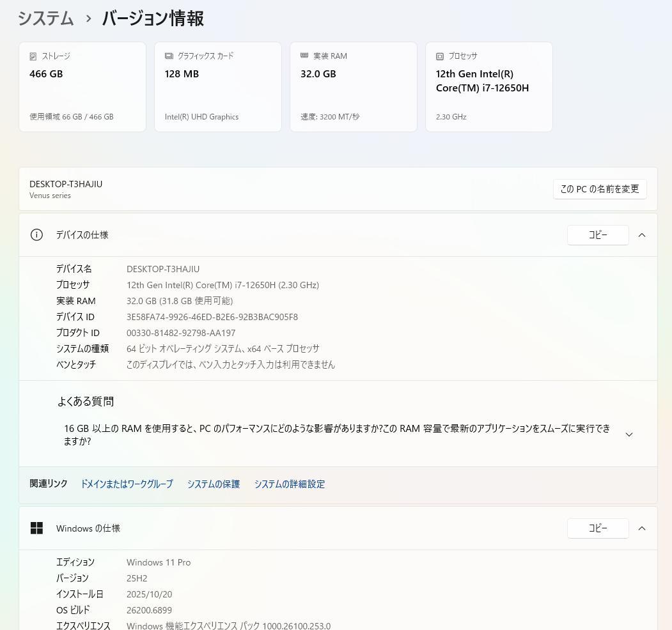
Task: Copy Windows specifications using its コピー button
Action: (597, 528)
